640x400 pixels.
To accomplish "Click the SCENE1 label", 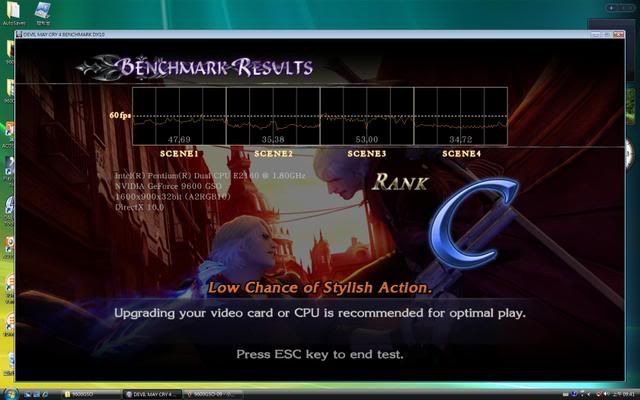I will click(x=179, y=154).
